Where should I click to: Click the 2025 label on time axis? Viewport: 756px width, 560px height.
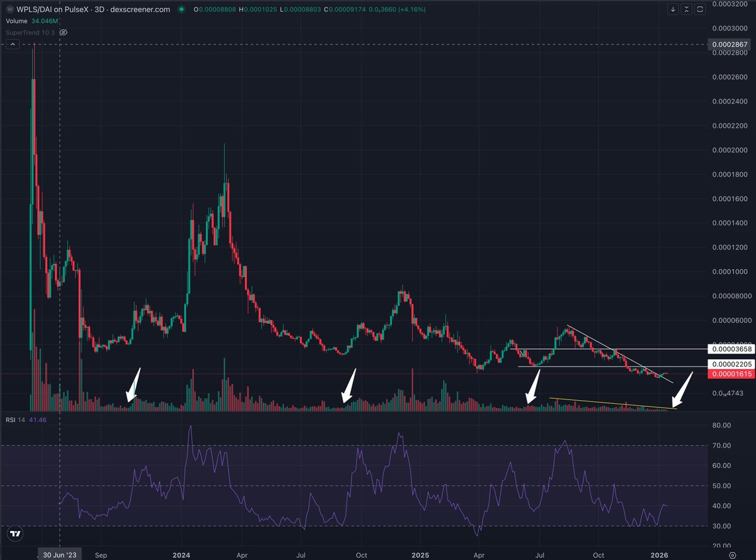[x=420, y=555]
